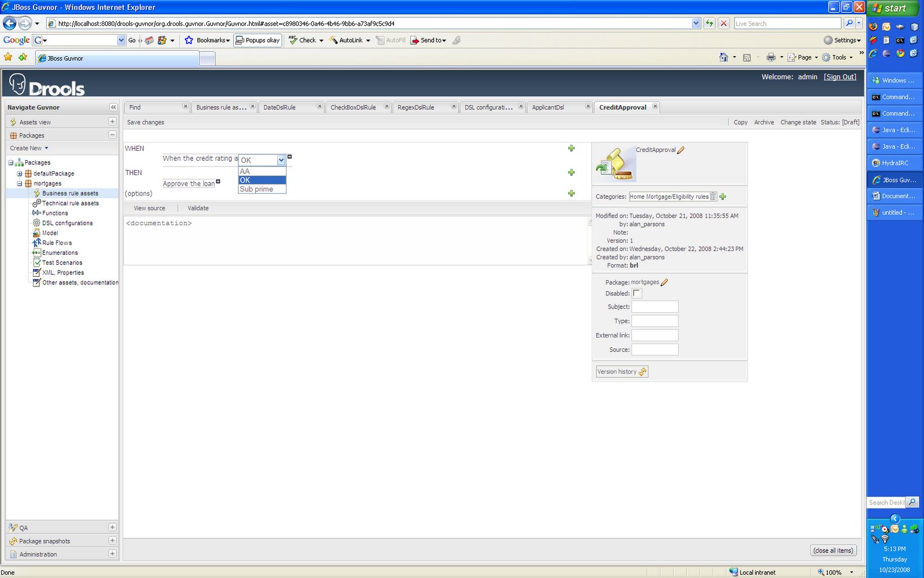924x578 pixels.
Task: Expand the defaultPackage tree node
Action: [x=20, y=173]
